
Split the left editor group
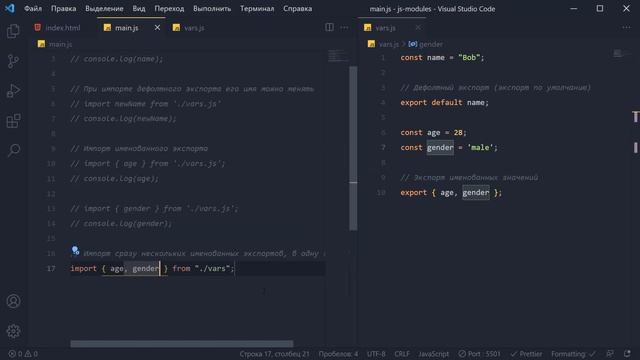(x=329, y=27)
